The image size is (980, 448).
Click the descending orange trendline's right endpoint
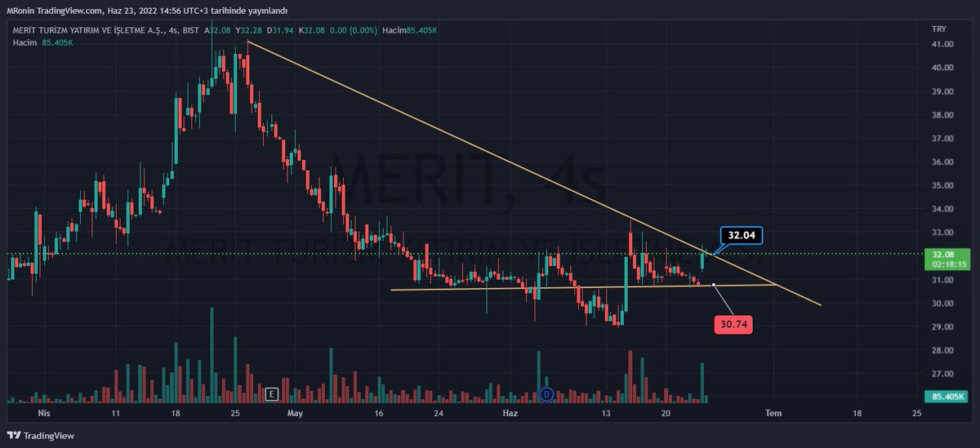[821, 306]
